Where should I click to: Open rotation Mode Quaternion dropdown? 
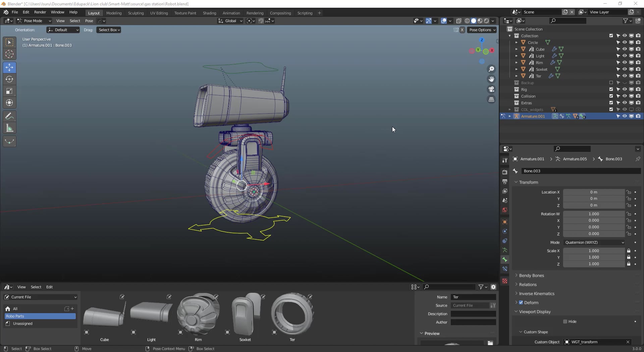(x=594, y=242)
